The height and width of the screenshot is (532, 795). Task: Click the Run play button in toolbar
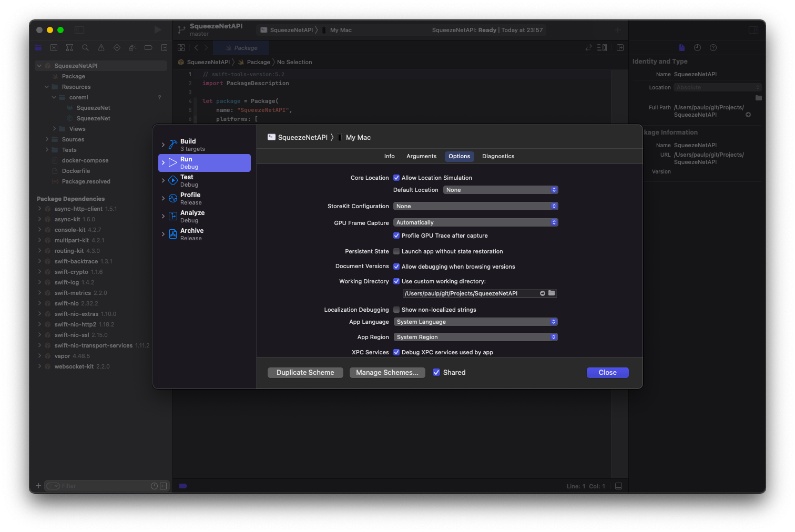[x=158, y=30]
